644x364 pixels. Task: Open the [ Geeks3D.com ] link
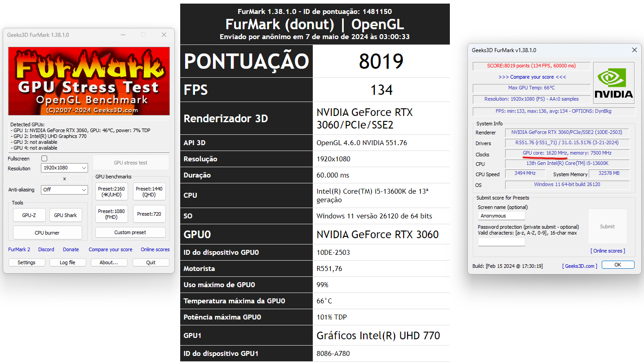580,266
